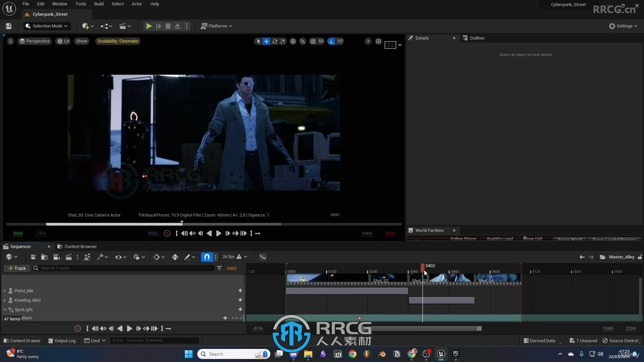This screenshot has height=362, width=644.
Task: Click the viewport layout grid icon
Action: coord(378,41)
